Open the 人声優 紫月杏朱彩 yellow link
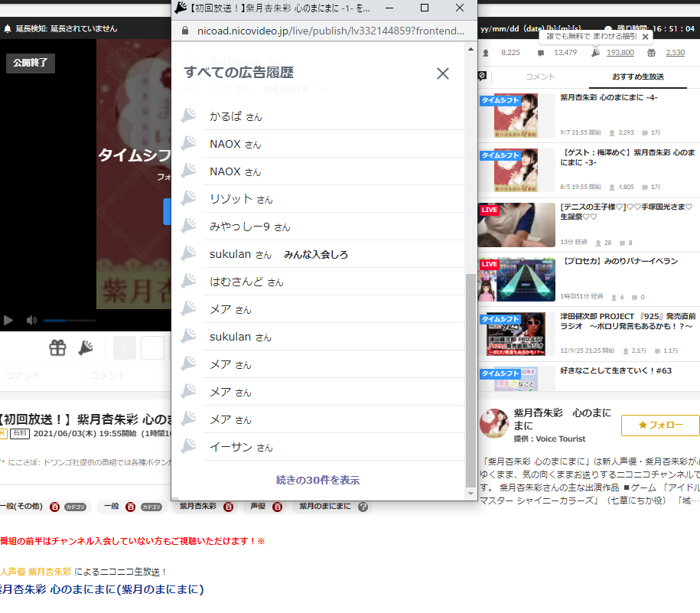700x613 pixels. pyautogui.click(x=36, y=572)
